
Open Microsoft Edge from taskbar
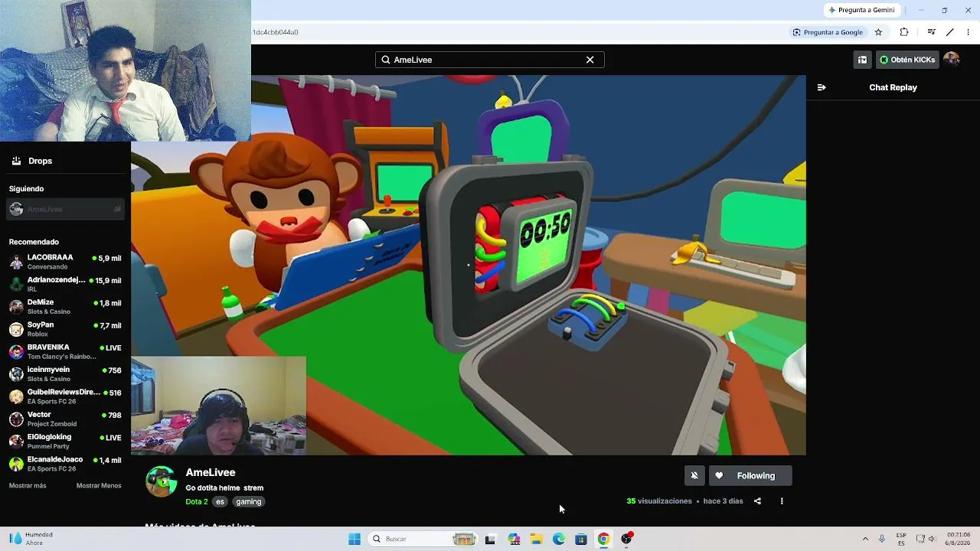click(x=559, y=539)
